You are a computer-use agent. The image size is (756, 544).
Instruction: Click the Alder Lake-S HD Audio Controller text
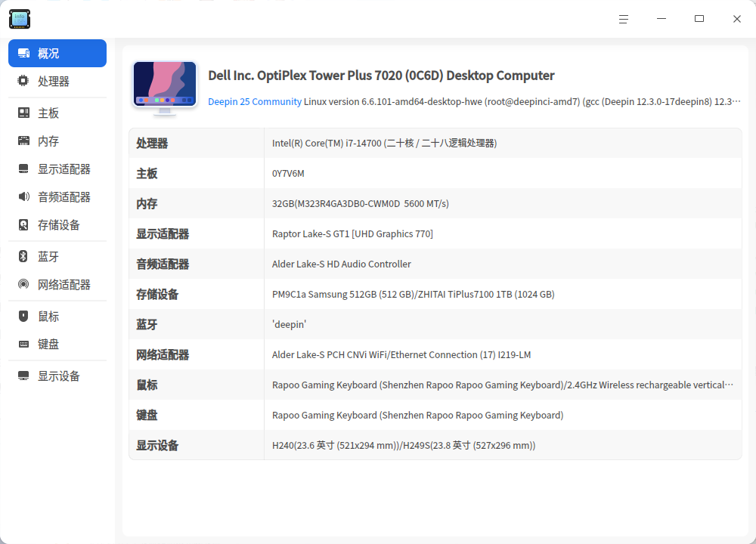pos(342,264)
